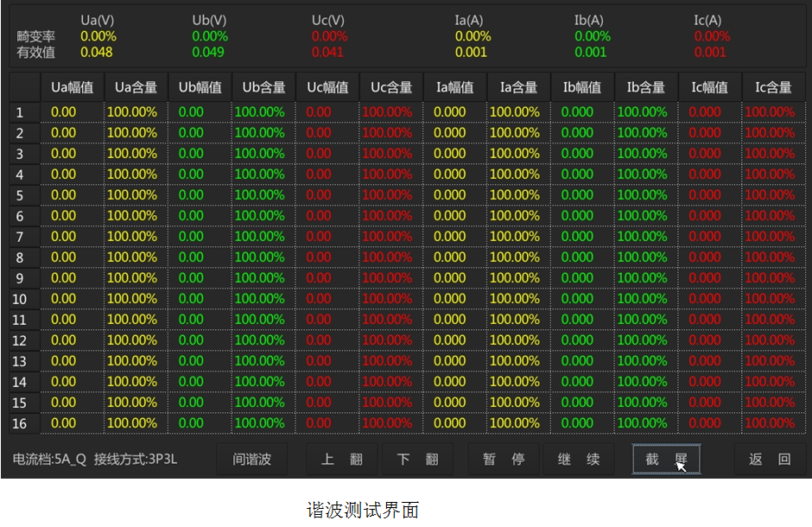The image size is (812, 527).
Task: Click the Uc含量 column header
Action: coord(391,87)
